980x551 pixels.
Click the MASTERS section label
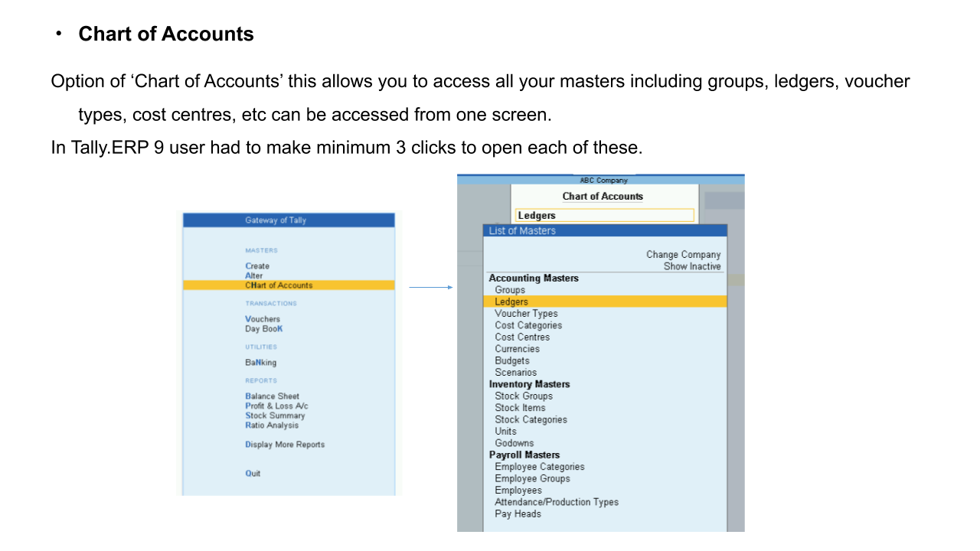tap(261, 250)
